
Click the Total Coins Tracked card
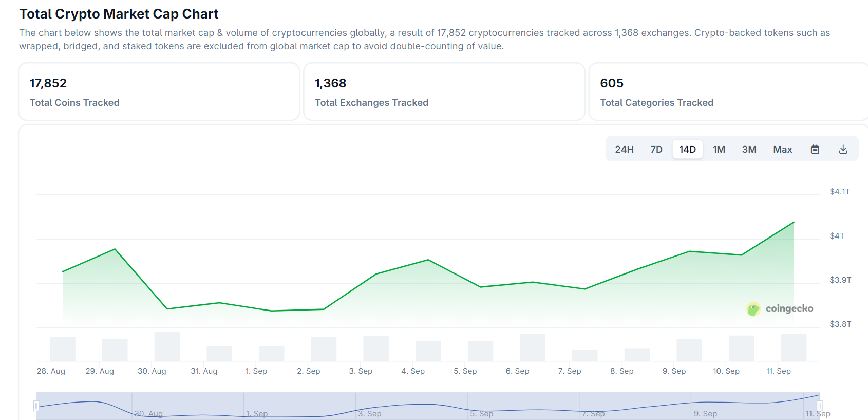(x=159, y=92)
